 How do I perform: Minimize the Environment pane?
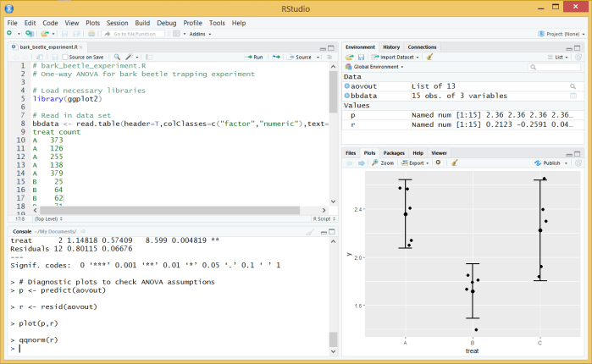(569, 48)
